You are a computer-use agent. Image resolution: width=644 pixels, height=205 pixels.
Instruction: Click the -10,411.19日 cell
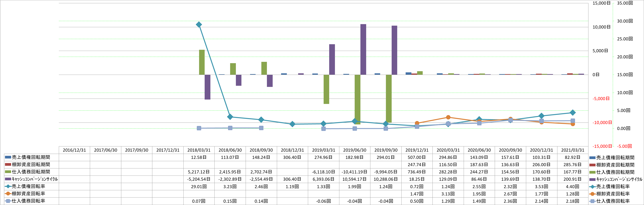(354, 172)
